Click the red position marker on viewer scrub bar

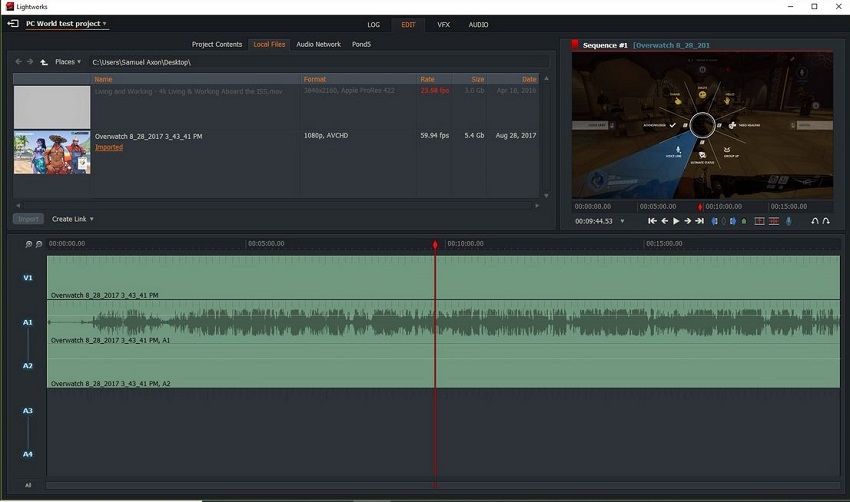point(700,207)
